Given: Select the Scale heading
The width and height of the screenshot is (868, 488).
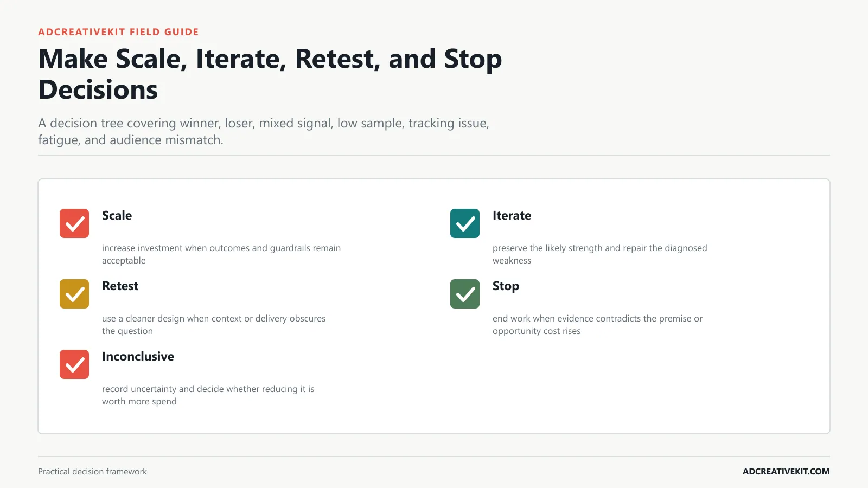Looking at the screenshot, I should coord(117,215).
